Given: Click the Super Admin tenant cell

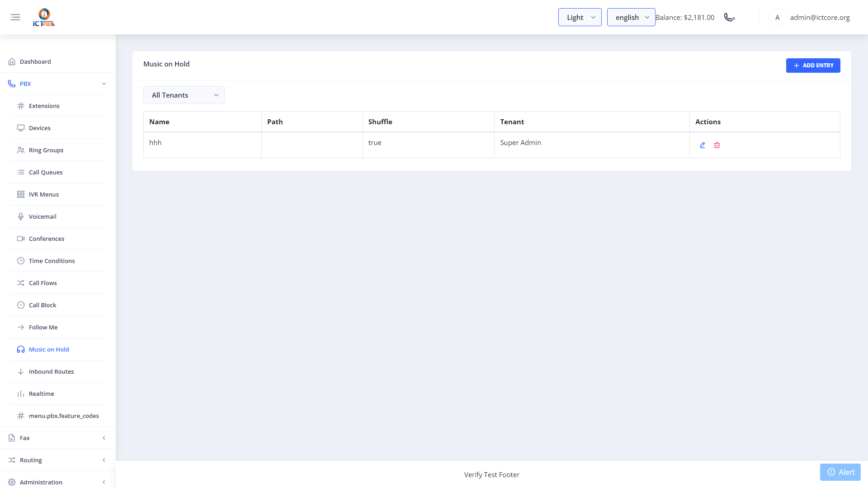Looking at the screenshot, I should point(592,145).
